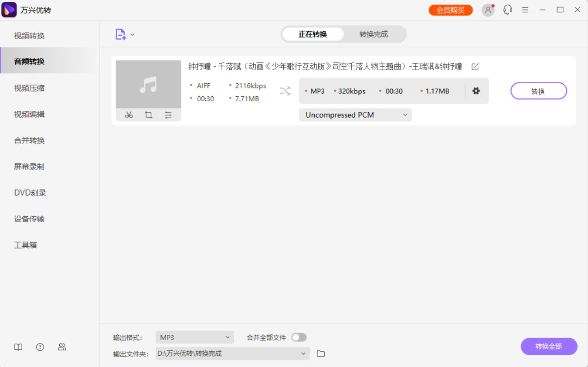
Task: Open the effects adjustment sliders icon on the clip
Action: (x=168, y=115)
